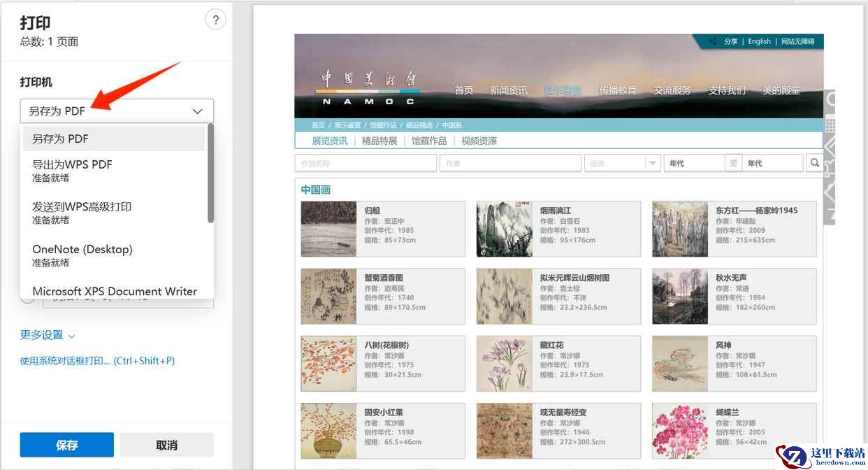This screenshot has height=470, width=868.
Task: Open the 首页 nav menu item
Action: pyautogui.click(x=464, y=90)
